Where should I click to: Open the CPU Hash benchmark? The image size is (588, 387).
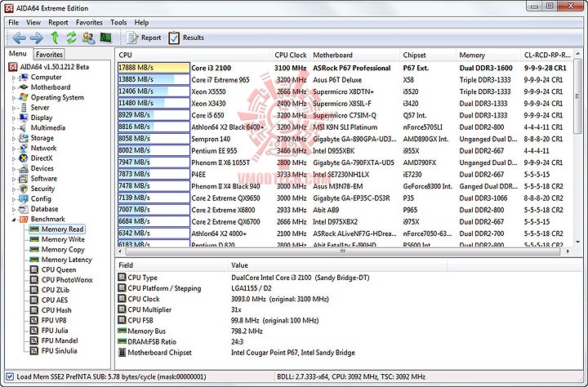pyautogui.click(x=56, y=310)
